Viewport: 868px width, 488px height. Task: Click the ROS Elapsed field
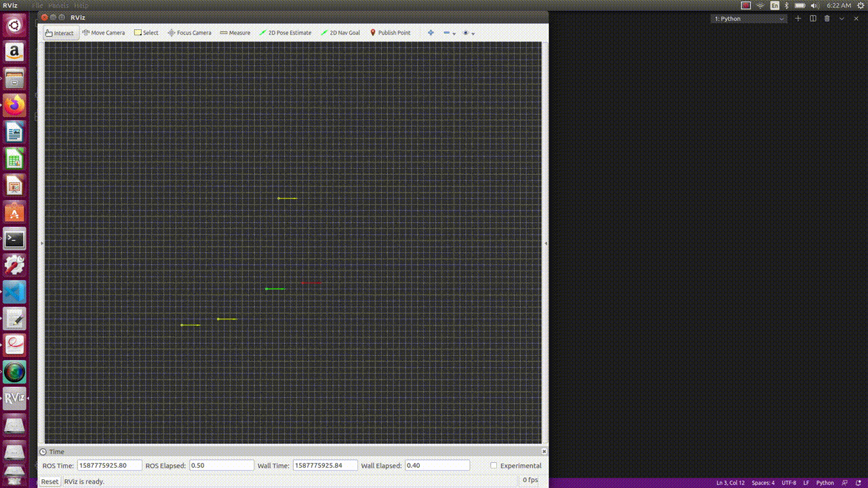point(221,465)
